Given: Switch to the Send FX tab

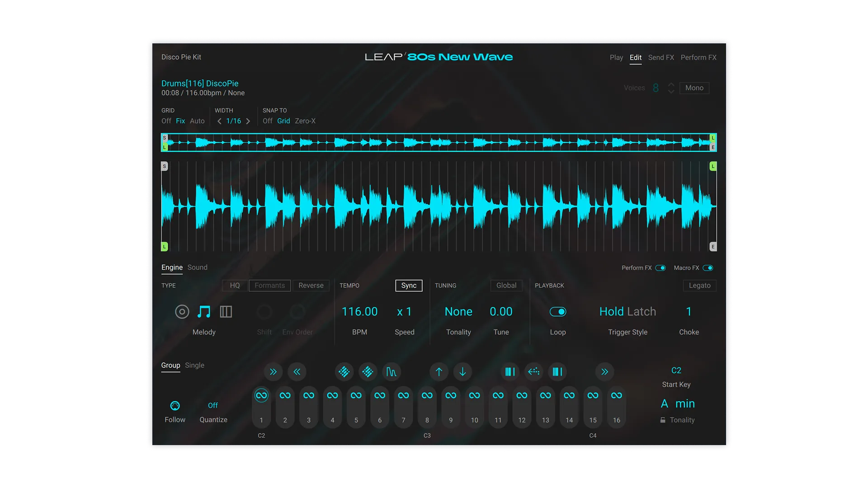Looking at the screenshot, I should click(661, 57).
